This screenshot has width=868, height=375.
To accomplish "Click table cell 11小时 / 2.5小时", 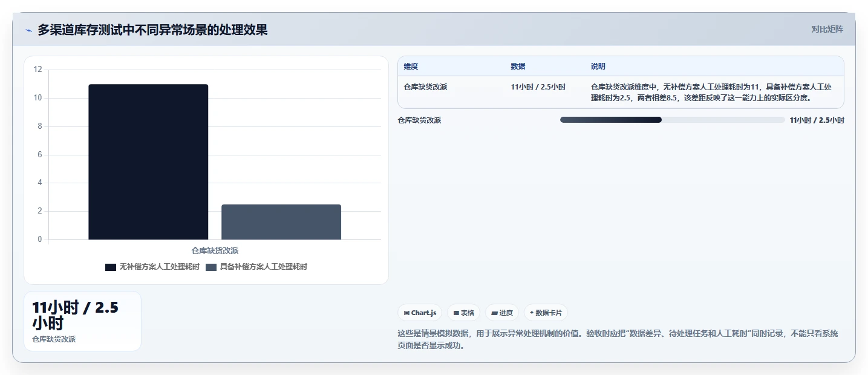I will click(x=538, y=87).
